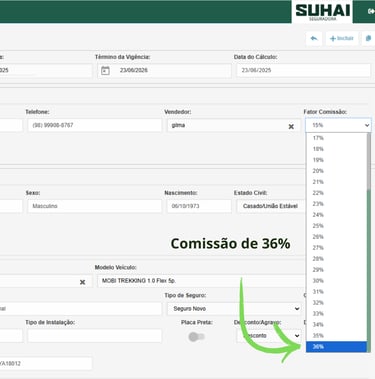Select 36% commission option
Viewport: 375px width, 379px height.
click(x=336, y=347)
